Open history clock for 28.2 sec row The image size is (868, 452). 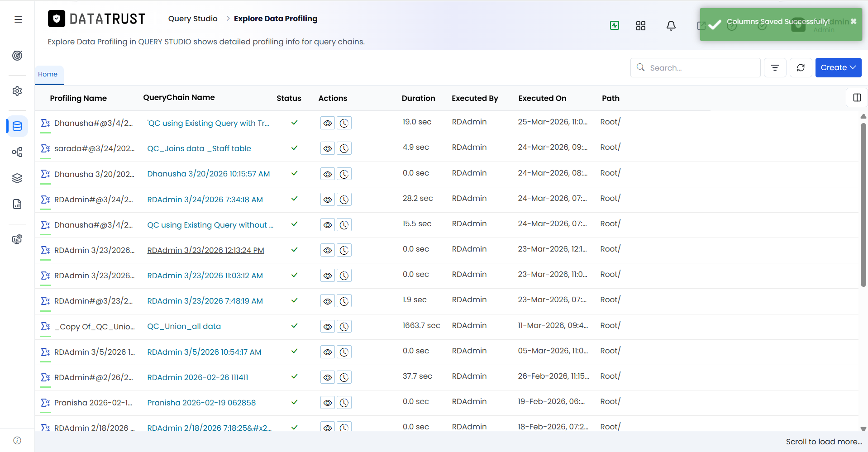click(x=344, y=200)
